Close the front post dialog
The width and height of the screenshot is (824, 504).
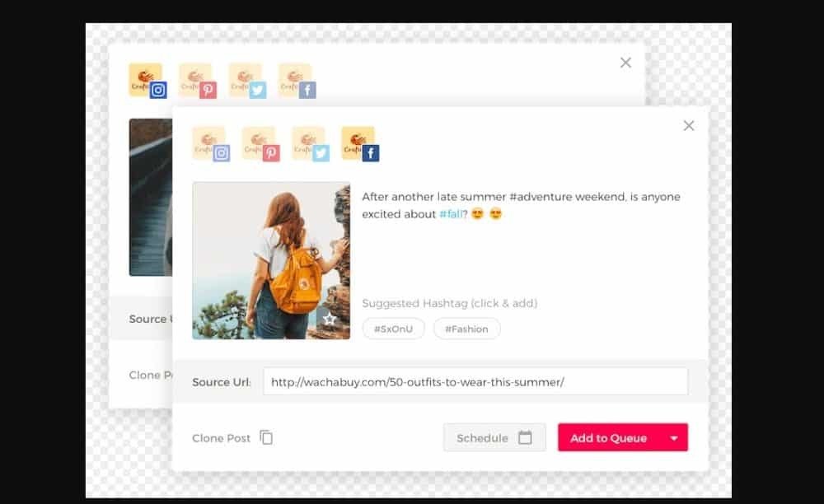pyautogui.click(x=689, y=125)
